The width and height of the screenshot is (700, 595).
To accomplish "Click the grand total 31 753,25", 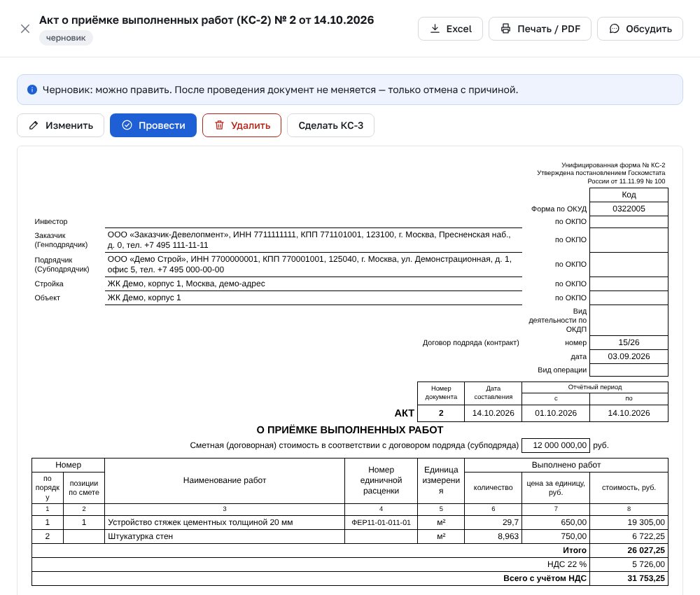I will (x=629, y=578).
